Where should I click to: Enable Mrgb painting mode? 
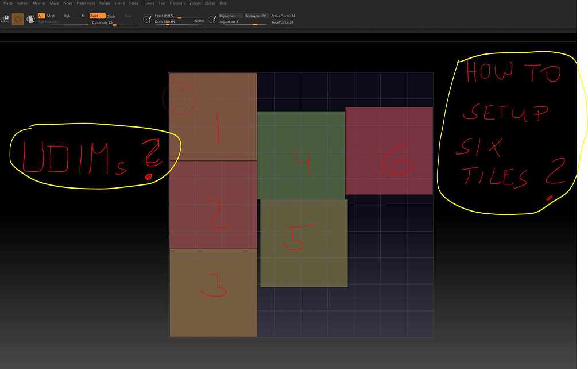pyautogui.click(x=51, y=15)
